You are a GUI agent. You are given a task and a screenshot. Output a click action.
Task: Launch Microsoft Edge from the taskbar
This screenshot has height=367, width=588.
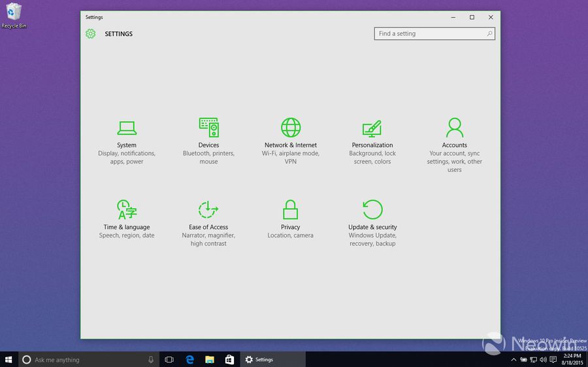coord(189,360)
